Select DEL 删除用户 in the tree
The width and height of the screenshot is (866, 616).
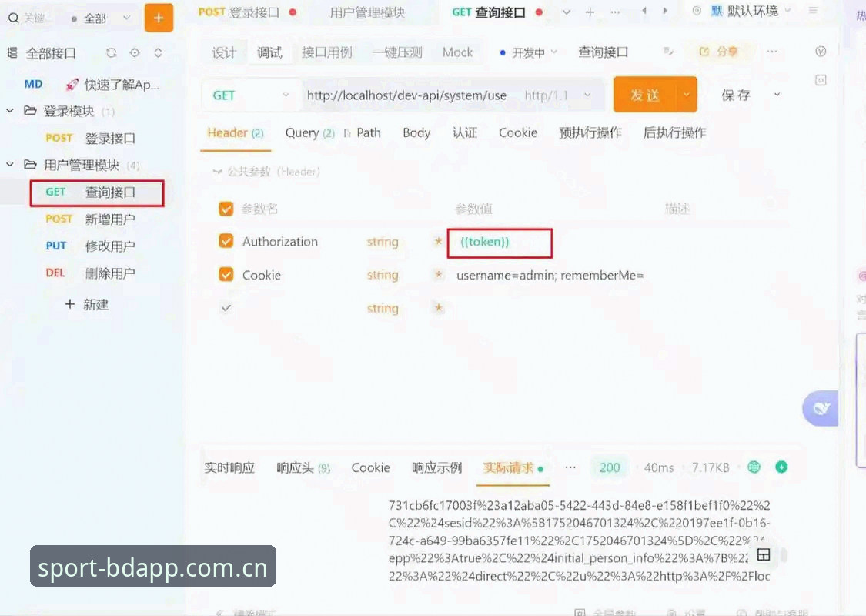click(91, 273)
